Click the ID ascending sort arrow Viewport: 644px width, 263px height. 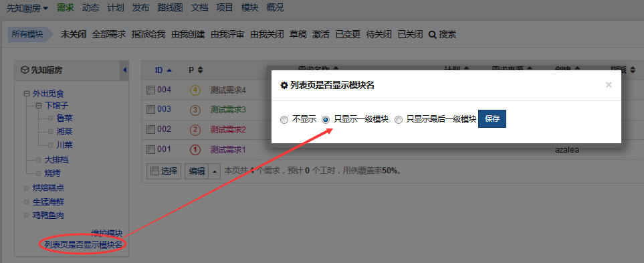(x=169, y=70)
